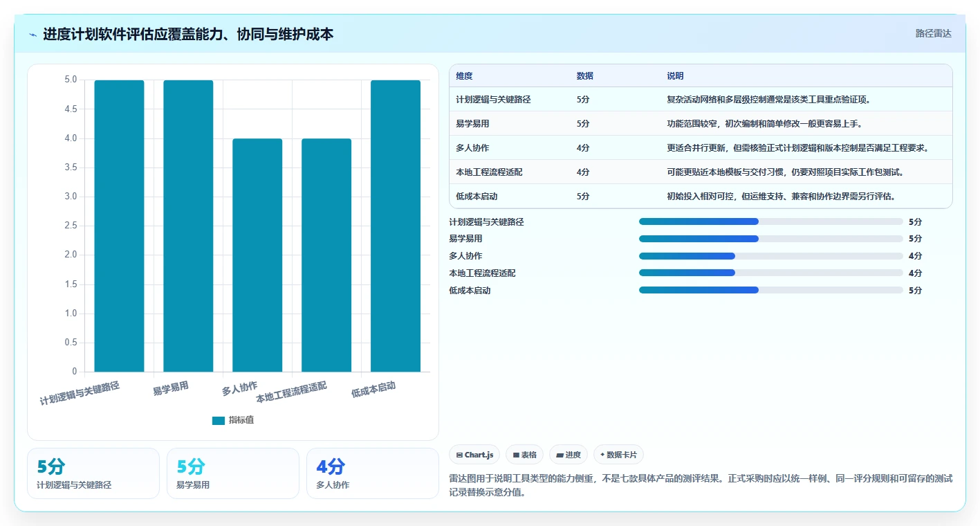The height and width of the screenshot is (526, 980).
Task: Select the Chart.js tag chip
Action: coord(475,455)
